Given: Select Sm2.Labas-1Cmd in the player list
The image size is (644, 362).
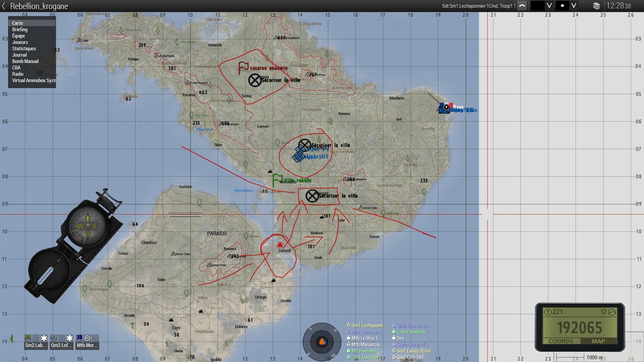Looking at the screenshot, I should pos(412,351).
